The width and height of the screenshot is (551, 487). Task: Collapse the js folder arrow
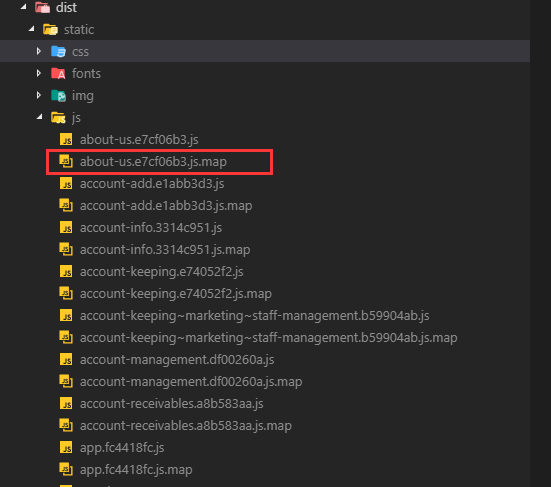(x=39, y=117)
